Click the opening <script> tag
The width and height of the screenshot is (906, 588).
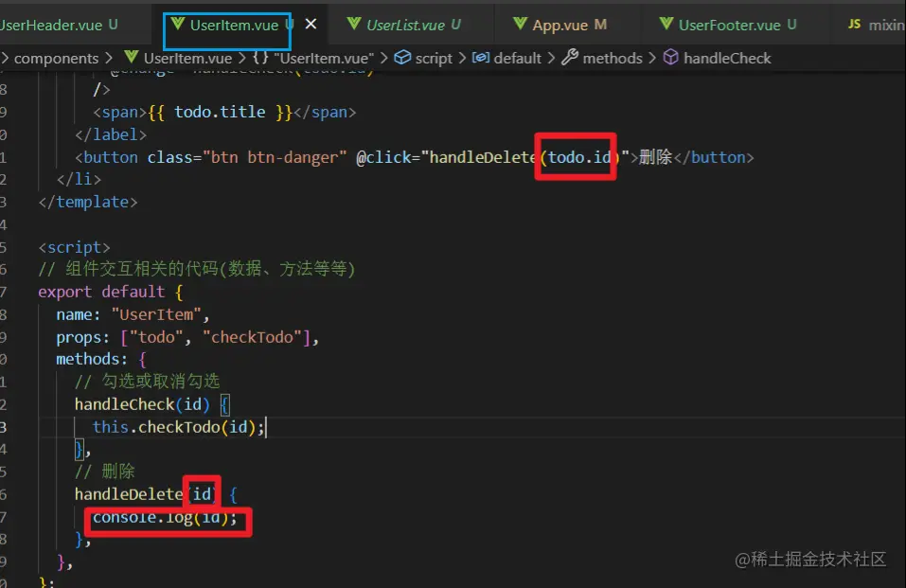click(74, 247)
